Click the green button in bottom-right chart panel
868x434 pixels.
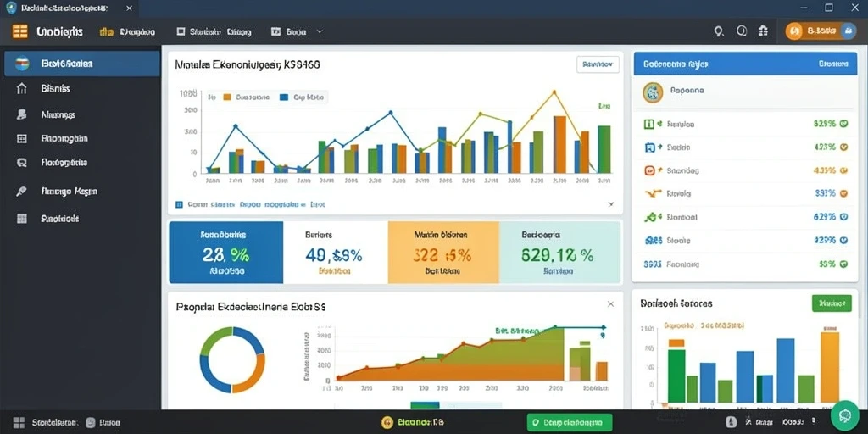click(832, 303)
